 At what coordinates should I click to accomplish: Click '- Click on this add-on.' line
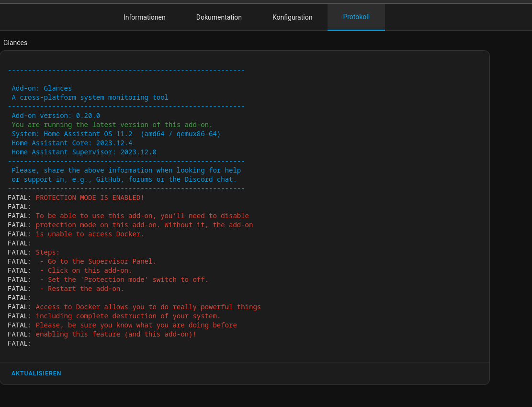(86, 271)
